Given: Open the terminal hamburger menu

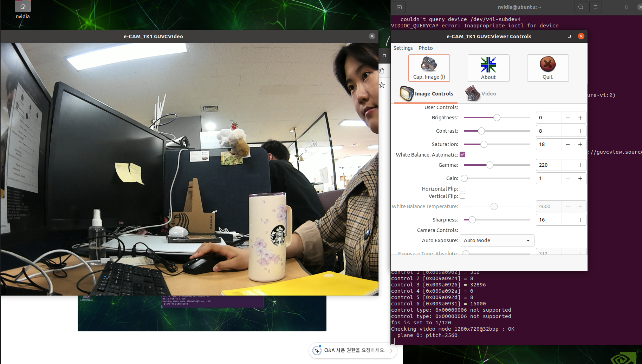Looking at the screenshot, I should click(595, 7).
